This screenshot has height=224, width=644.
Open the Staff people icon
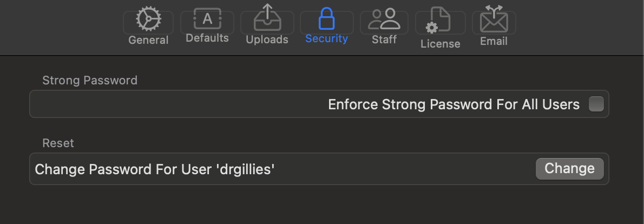pos(384,19)
